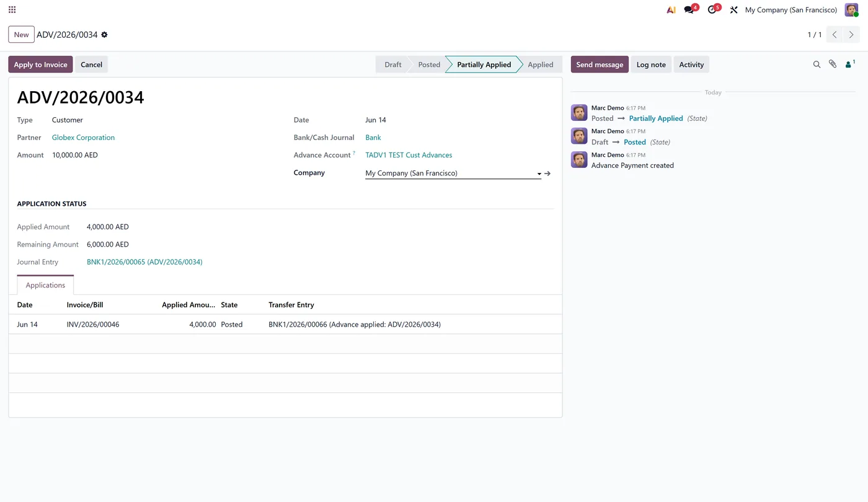The height and width of the screenshot is (502, 868).
Task: Click Send message in chatter
Action: (x=600, y=64)
